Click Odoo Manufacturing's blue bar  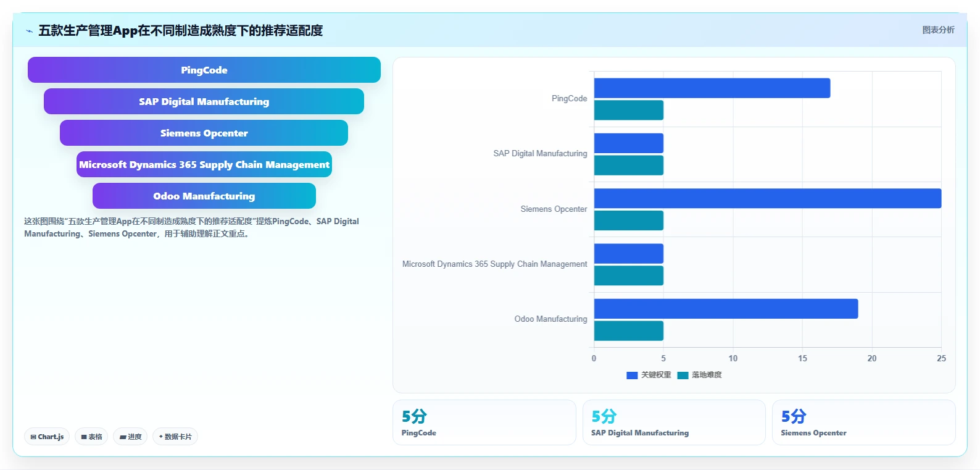click(726, 309)
